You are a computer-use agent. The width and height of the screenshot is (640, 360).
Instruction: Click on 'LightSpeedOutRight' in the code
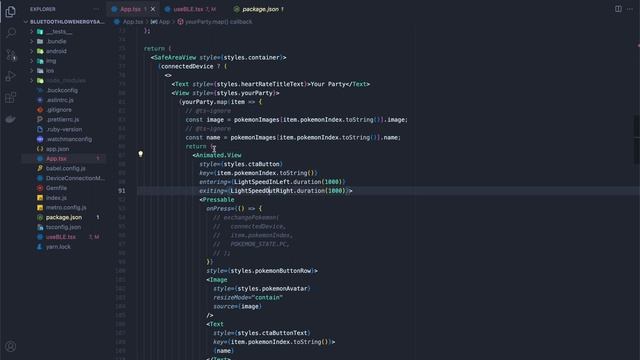click(262, 191)
